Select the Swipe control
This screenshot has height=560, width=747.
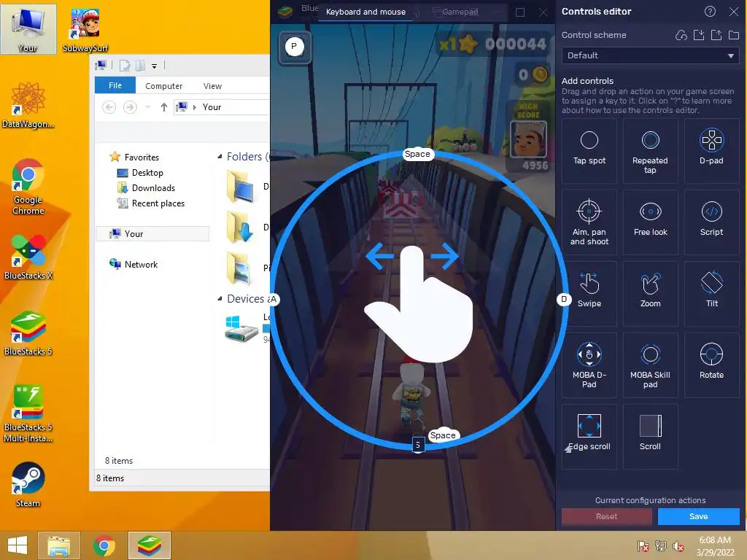(x=589, y=293)
